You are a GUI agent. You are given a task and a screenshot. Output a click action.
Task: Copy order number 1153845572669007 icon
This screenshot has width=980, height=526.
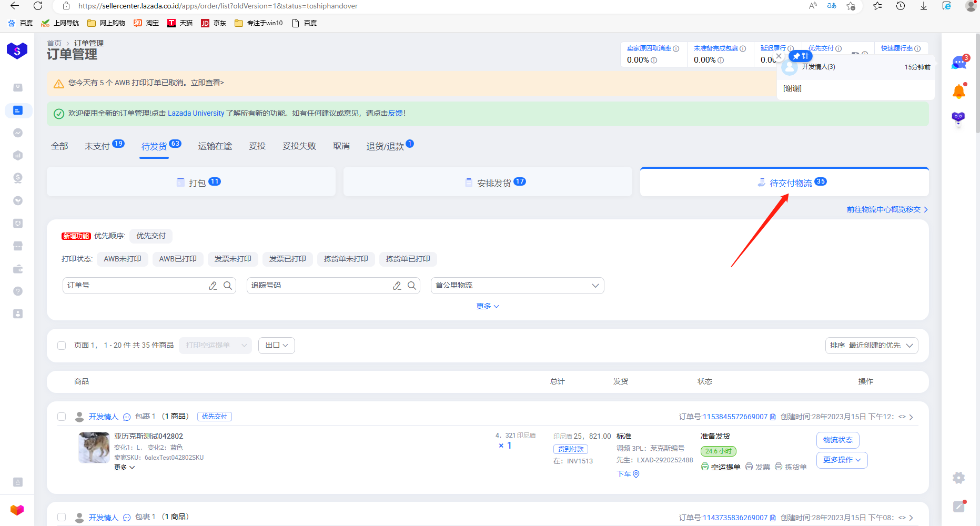(773, 417)
